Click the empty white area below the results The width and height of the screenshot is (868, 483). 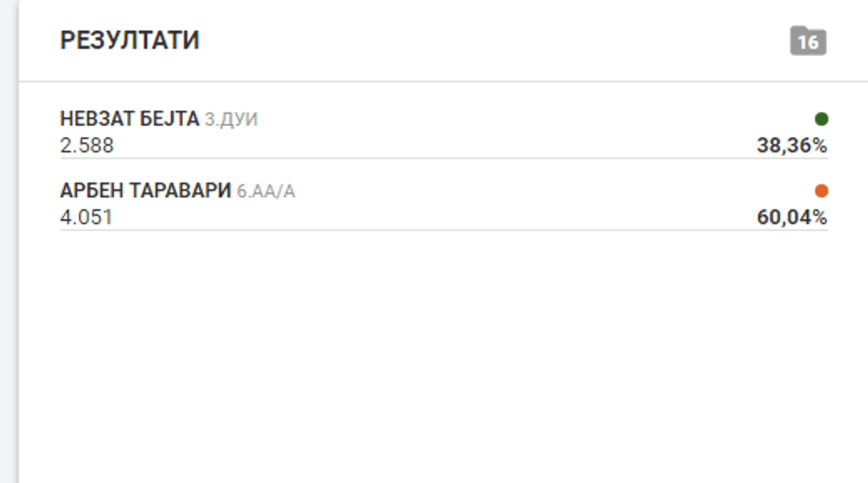[x=443, y=354]
